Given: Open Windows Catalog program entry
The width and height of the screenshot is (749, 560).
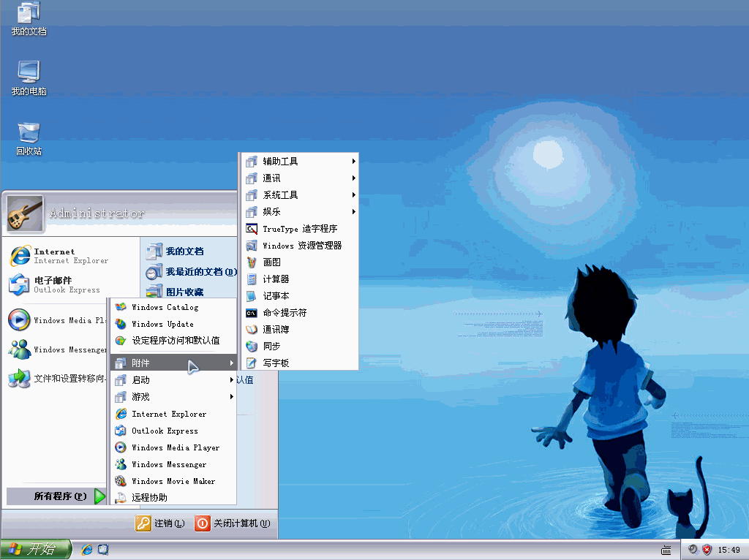Looking at the screenshot, I should [x=174, y=307].
